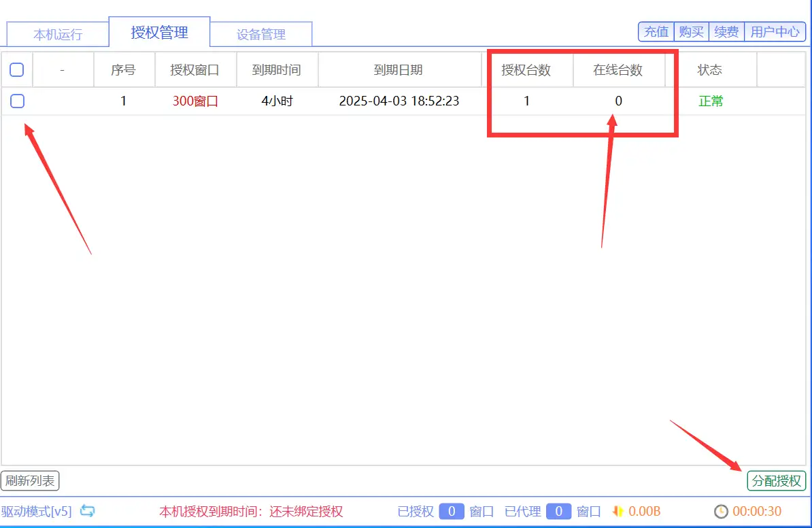Click the 到期日期 column header

pyautogui.click(x=399, y=69)
